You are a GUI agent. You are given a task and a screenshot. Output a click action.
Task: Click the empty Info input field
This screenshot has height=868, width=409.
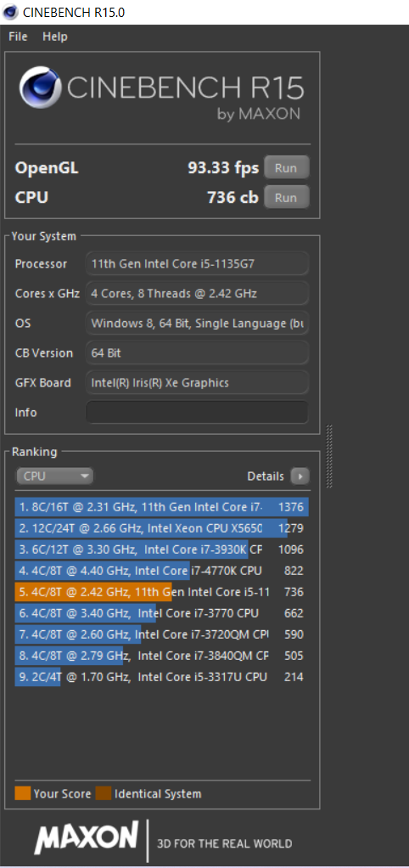198,413
